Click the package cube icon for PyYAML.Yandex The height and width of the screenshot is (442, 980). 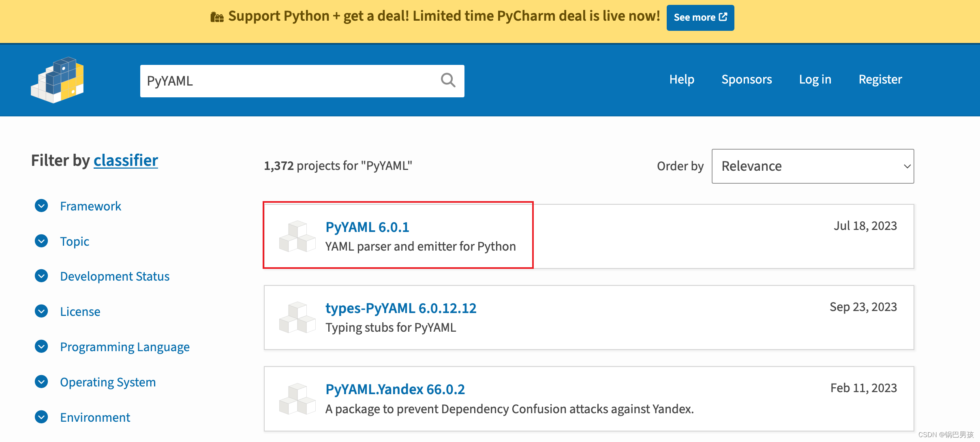(297, 399)
